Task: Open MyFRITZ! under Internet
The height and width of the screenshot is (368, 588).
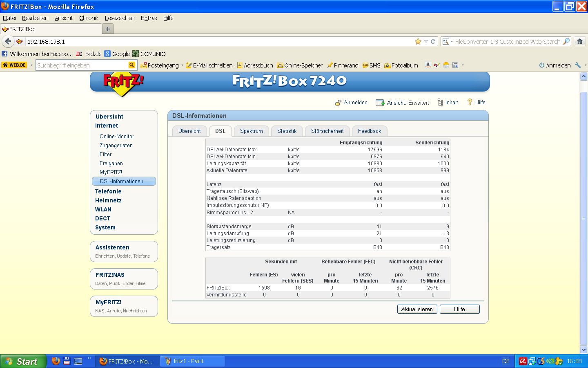Action: (x=111, y=172)
